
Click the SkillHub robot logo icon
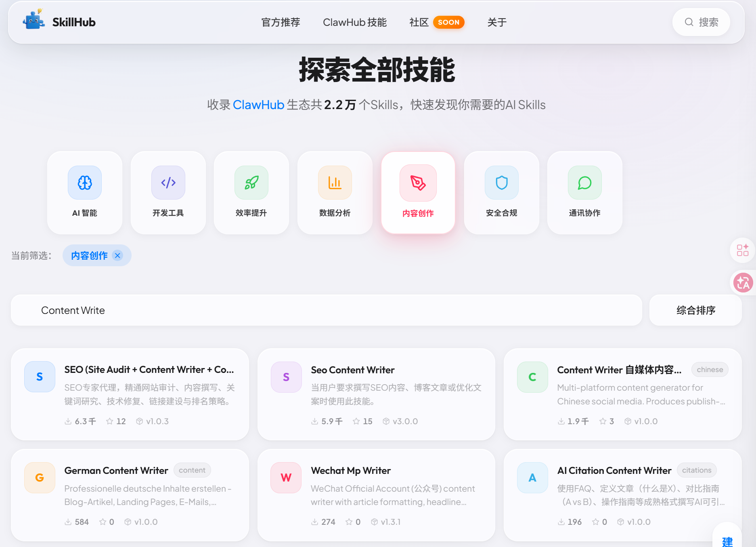click(x=34, y=20)
